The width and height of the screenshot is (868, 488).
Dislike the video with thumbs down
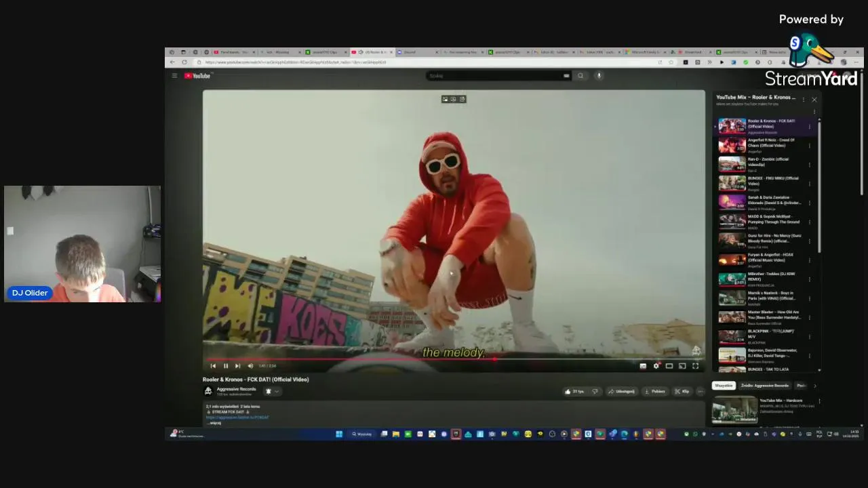(x=595, y=391)
